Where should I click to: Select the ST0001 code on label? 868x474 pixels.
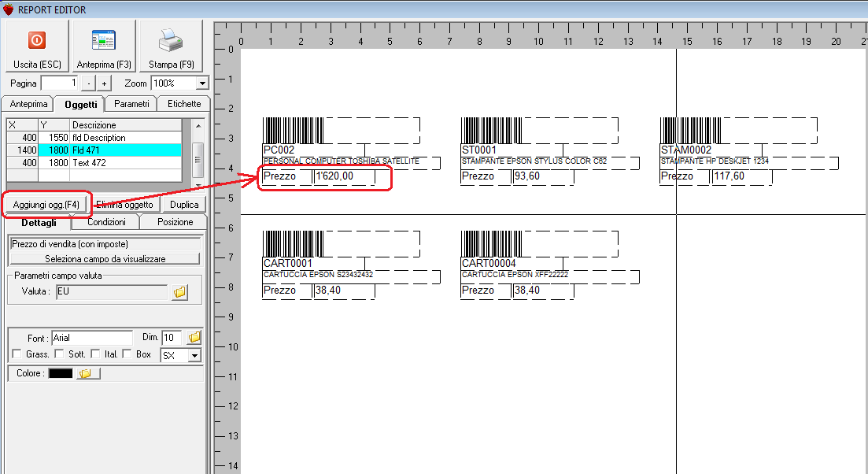click(x=479, y=150)
